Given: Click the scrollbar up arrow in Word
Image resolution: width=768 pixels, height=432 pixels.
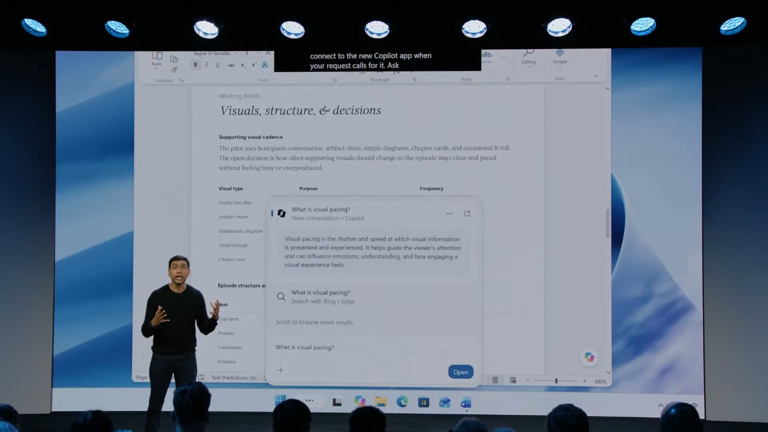Looking at the screenshot, I should pos(608,89).
